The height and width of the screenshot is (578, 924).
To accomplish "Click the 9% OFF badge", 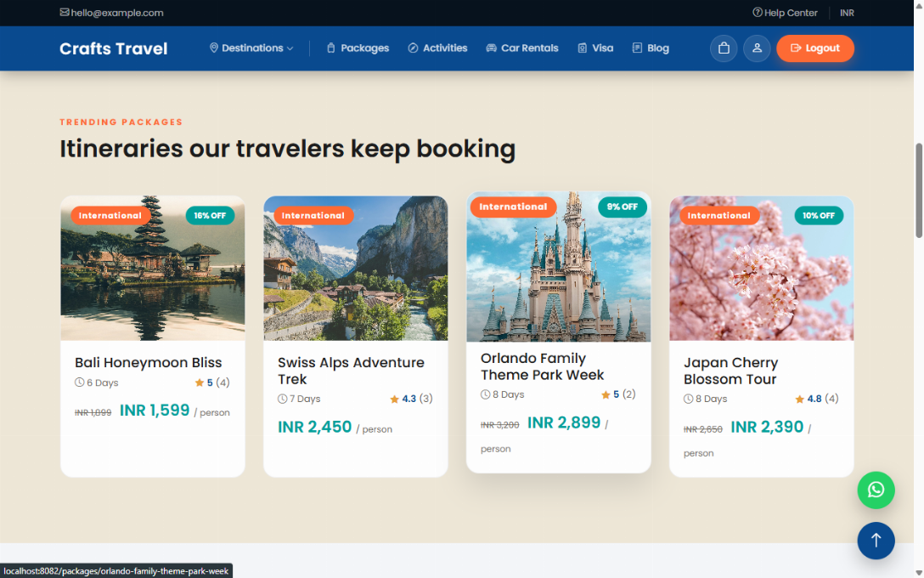I will (x=623, y=207).
